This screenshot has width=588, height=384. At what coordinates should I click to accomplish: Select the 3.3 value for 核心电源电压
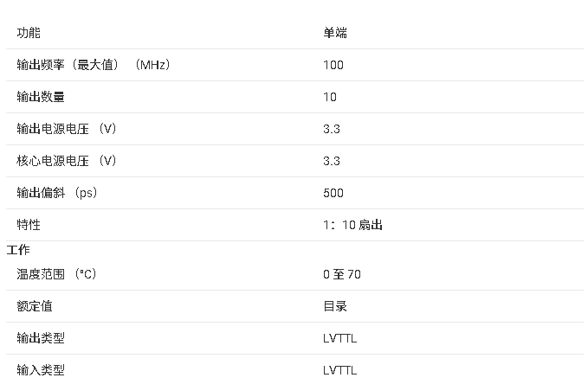tap(332, 161)
